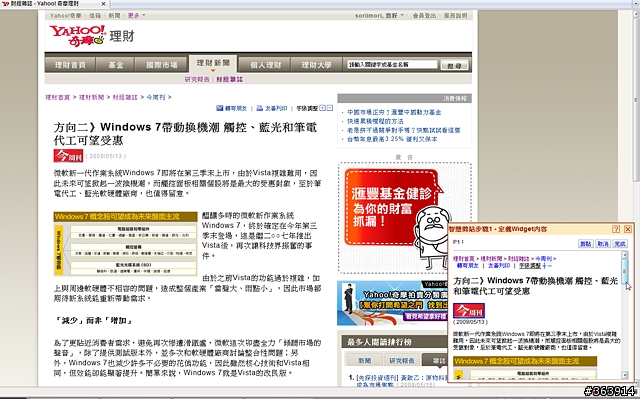Click Yahoo!奇摩 link in top bar
Viewport: 640px width, 399px height.
pyautogui.click(x=66, y=16)
